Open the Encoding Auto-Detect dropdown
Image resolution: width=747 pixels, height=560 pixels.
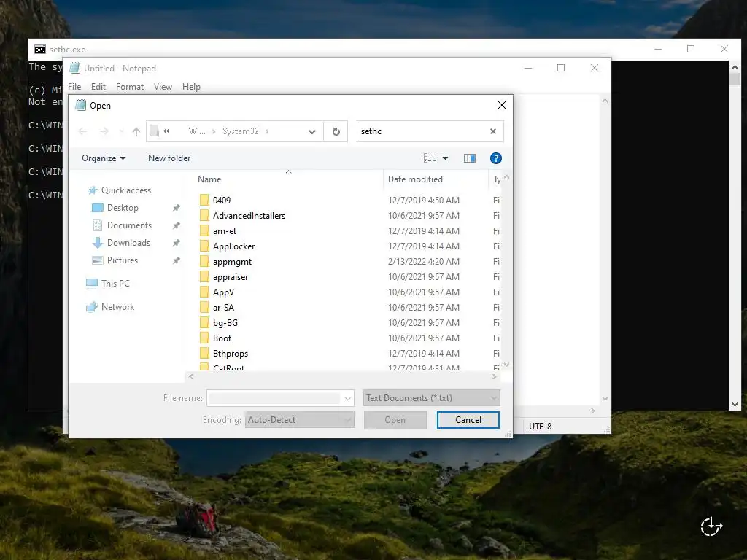click(x=300, y=420)
